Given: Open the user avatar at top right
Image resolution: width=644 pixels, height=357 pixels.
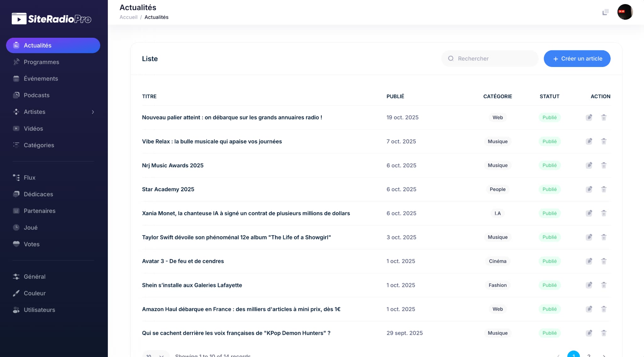Looking at the screenshot, I should 625,12.
